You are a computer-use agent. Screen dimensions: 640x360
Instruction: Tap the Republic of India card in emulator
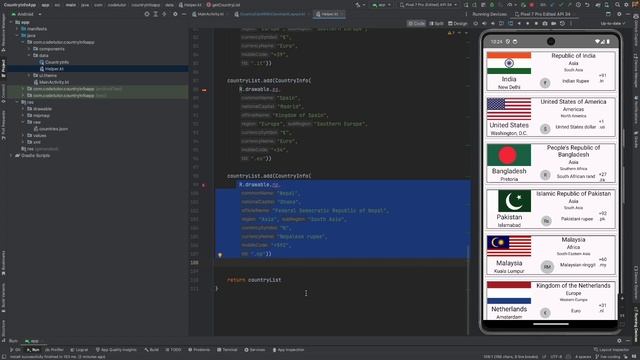[x=551, y=71]
